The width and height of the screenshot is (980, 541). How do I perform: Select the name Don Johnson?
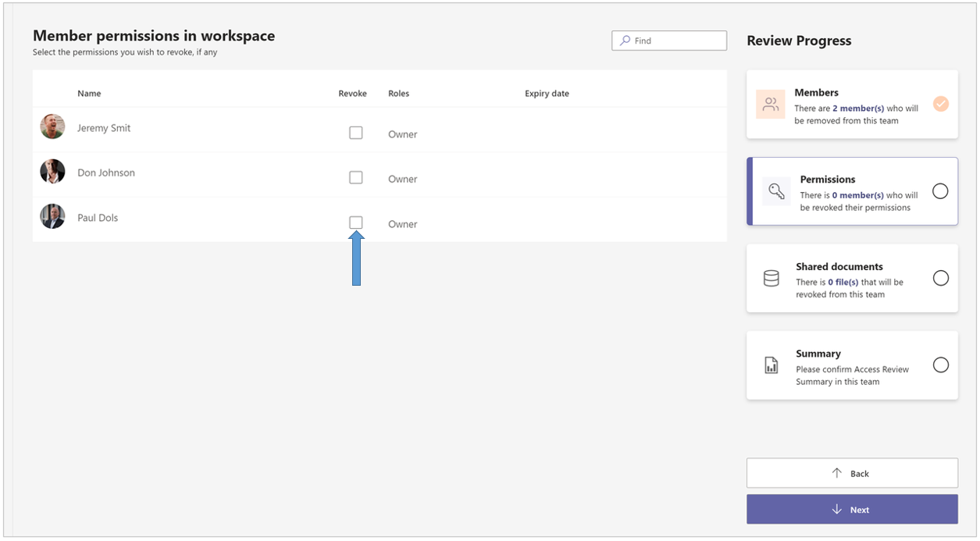(x=106, y=173)
